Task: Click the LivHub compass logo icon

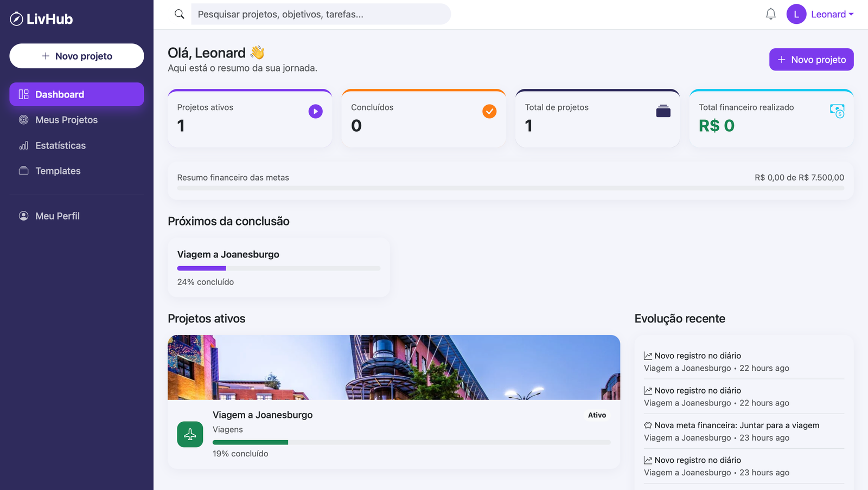Action: click(16, 19)
